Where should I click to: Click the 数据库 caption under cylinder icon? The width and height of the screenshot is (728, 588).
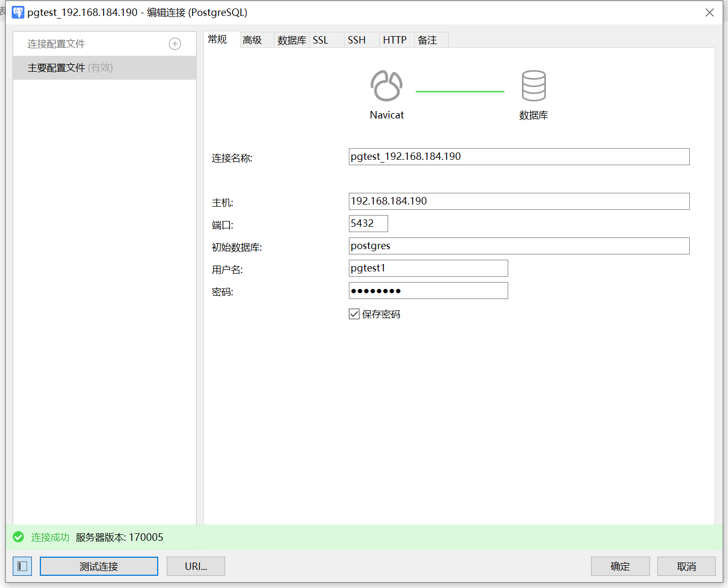(534, 115)
